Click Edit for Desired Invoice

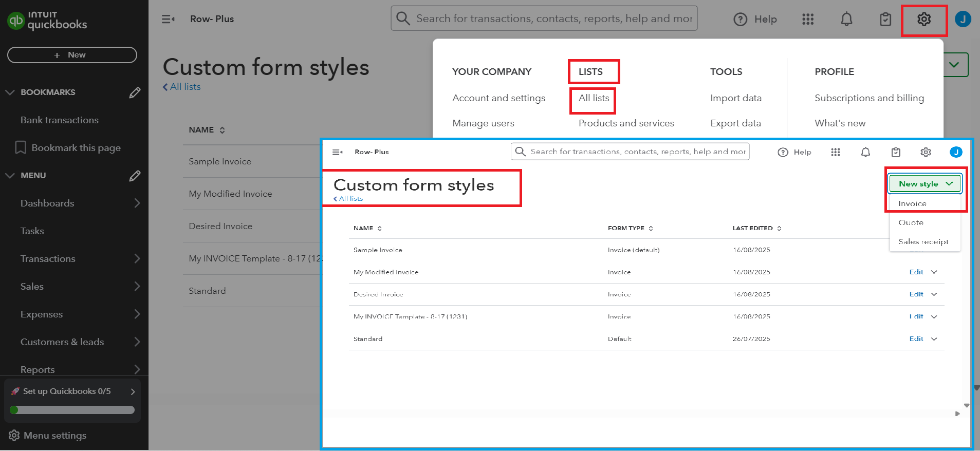916,294
